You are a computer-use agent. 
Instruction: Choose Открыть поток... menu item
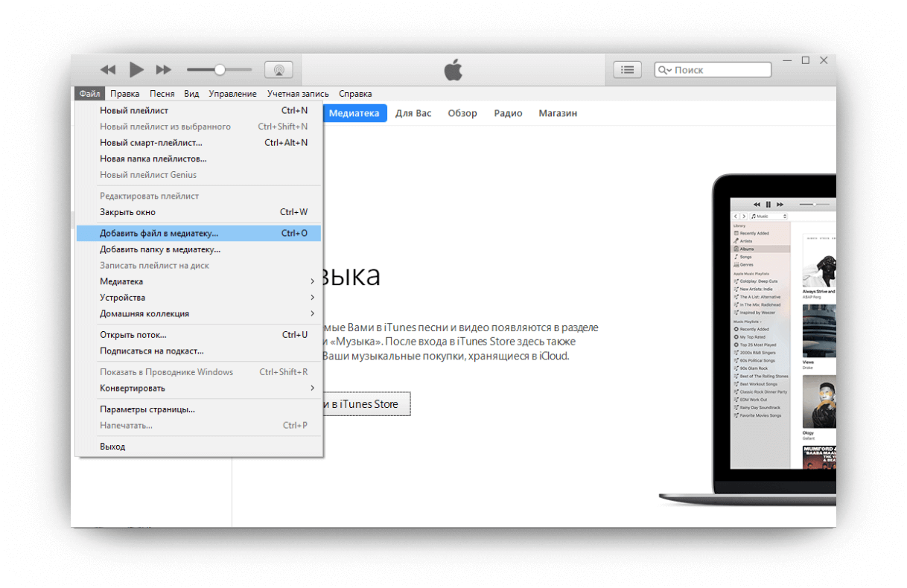pos(199,335)
